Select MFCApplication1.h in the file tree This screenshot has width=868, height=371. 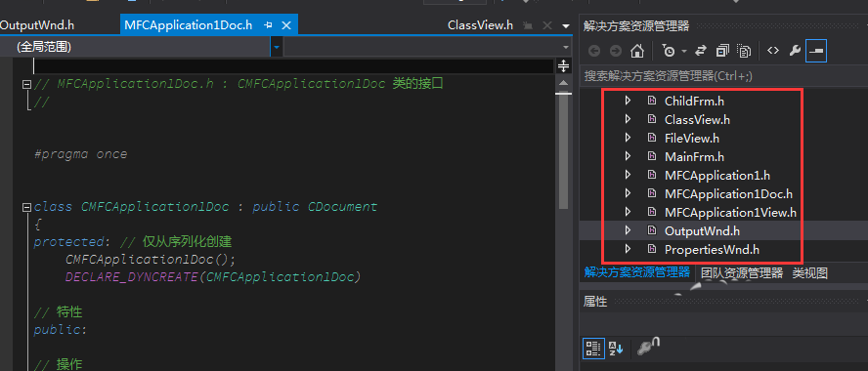pos(717,176)
